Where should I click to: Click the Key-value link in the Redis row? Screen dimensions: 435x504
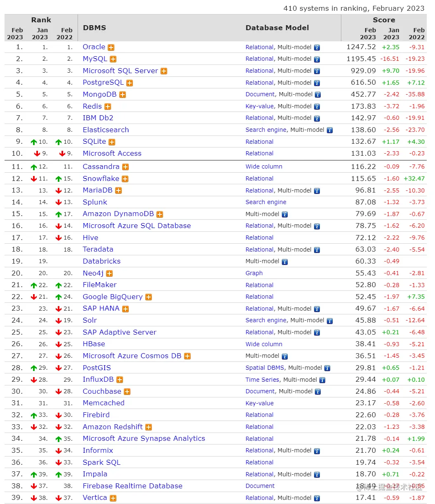[x=260, y=106]
